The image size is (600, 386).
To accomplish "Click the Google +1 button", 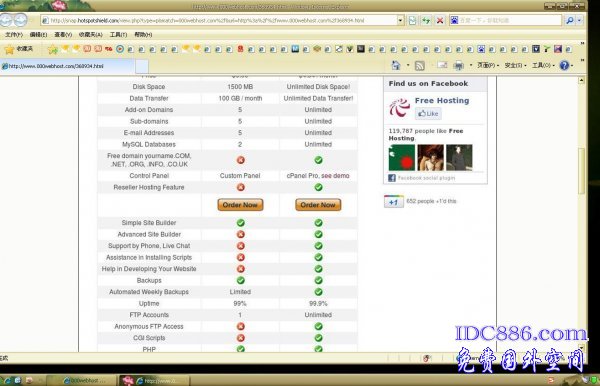I will coord(394,201).
